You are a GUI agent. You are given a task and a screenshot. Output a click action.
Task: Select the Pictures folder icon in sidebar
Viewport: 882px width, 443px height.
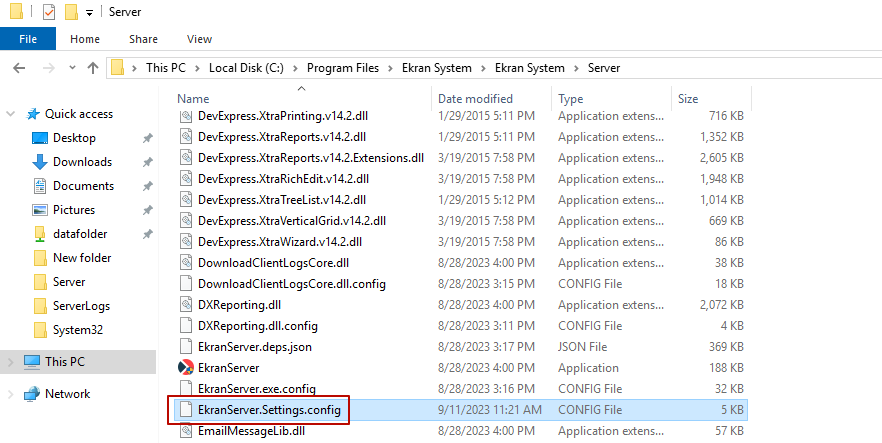[40, 210]
